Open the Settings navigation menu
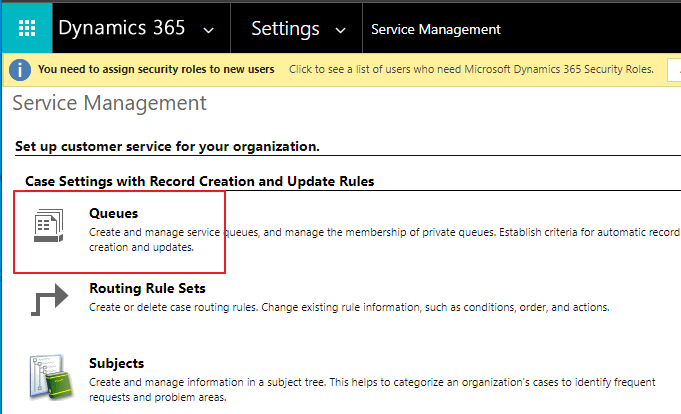Viewport: 681px width, 414px height. pyautogui.click(x=285, y=29)
